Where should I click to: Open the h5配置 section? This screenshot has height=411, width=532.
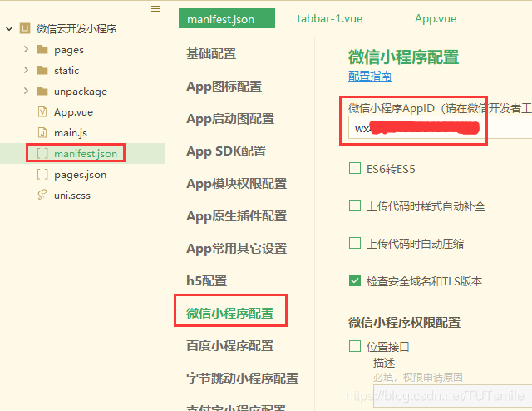207,281
